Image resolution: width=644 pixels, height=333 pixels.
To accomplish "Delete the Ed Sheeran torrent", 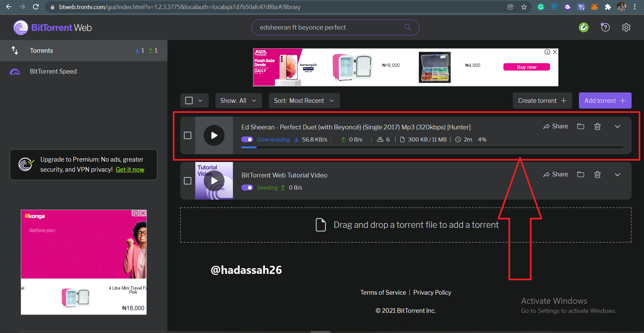I will point(597,126).
